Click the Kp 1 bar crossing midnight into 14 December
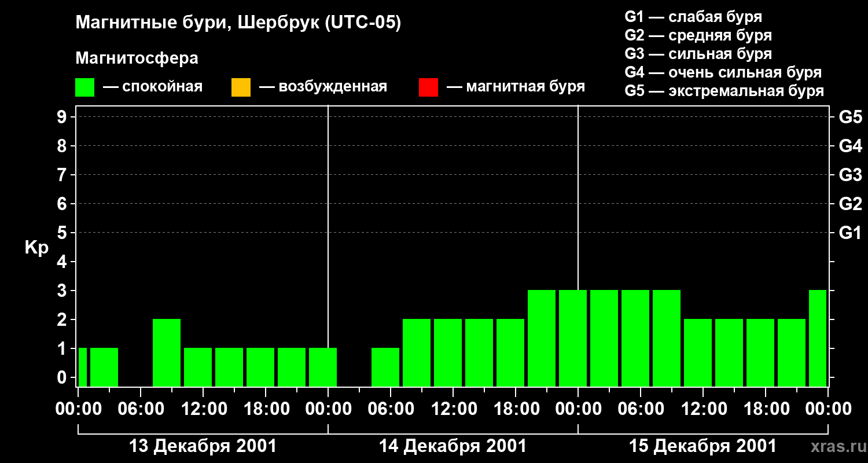This screenshot has width=868, height=463. [x=323, y=367]
